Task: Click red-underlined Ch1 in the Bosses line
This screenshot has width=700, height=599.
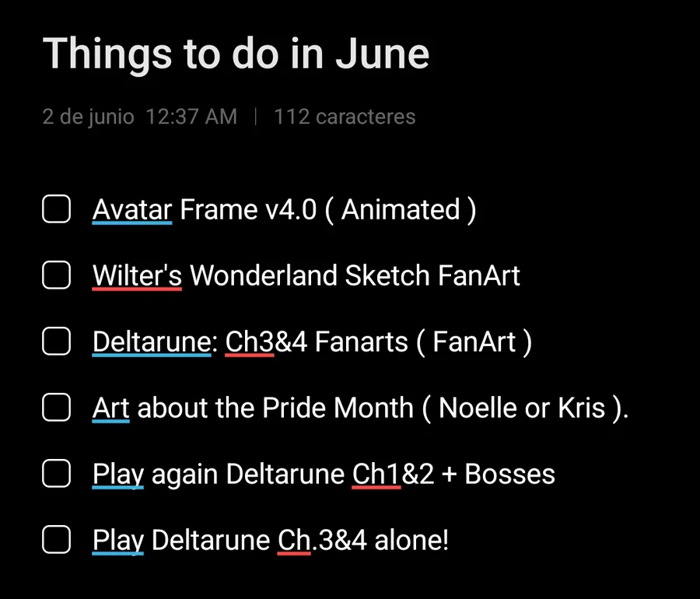Action: pyautogui.click(x=376, y=474)
